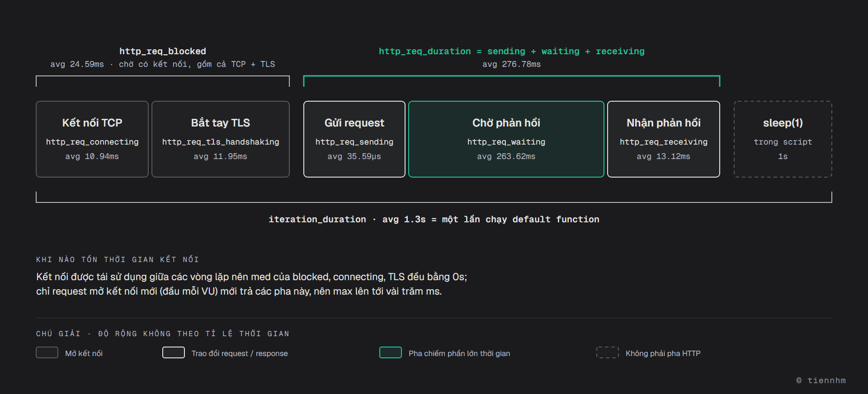Click the 'http_req_tls_handshaking' metric label
Screen dimensions: 868x394
221,142
